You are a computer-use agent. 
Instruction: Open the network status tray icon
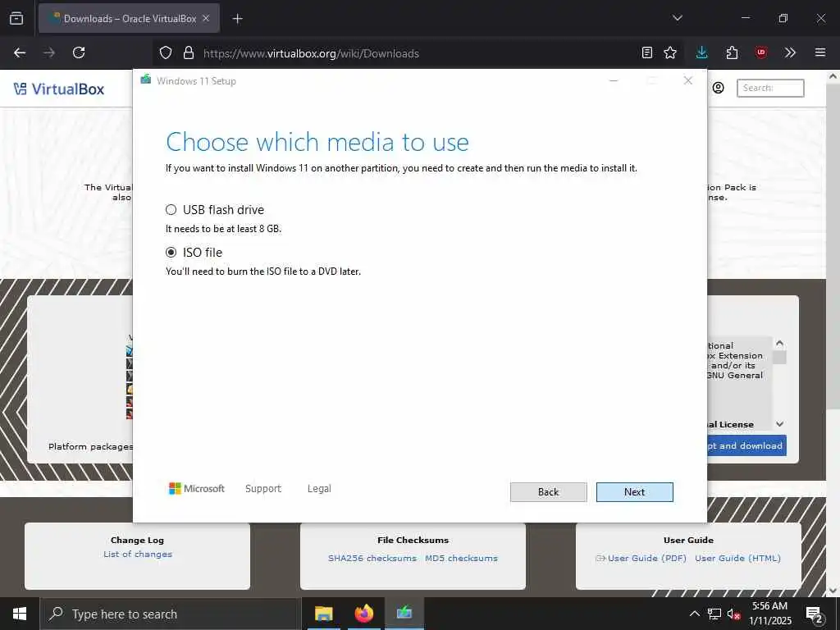[714, 614]
